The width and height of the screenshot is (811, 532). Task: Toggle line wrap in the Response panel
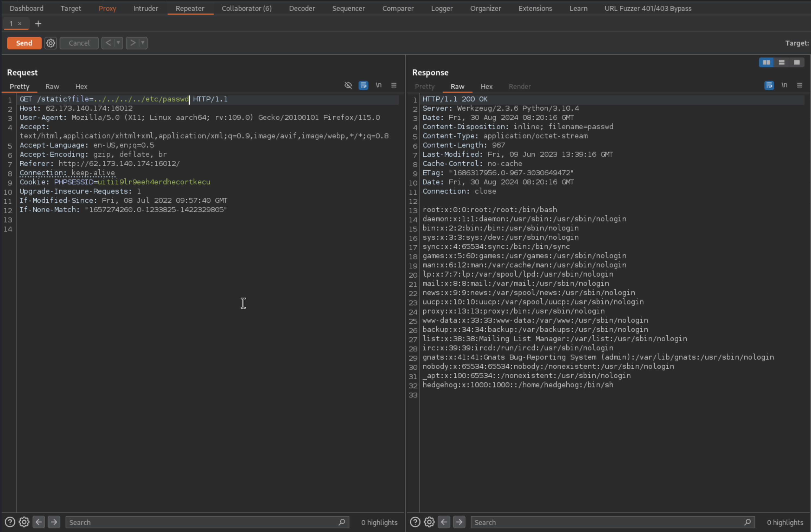(769, 85)
